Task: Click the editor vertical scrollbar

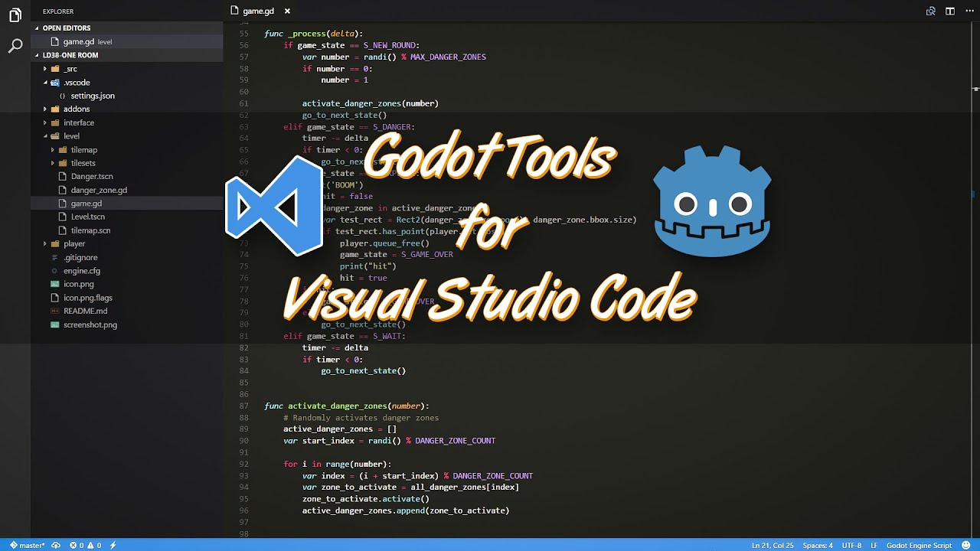Action: coord(975,280)
